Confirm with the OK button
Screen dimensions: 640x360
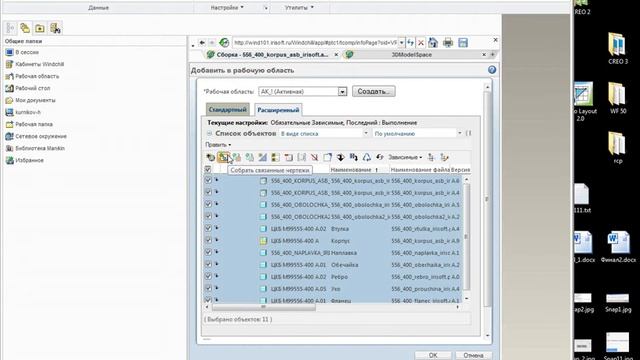point(433,355)
